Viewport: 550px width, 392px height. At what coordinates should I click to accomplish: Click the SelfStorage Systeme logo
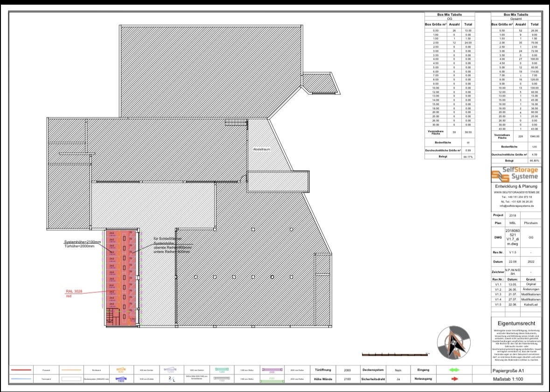pos(515,174)
